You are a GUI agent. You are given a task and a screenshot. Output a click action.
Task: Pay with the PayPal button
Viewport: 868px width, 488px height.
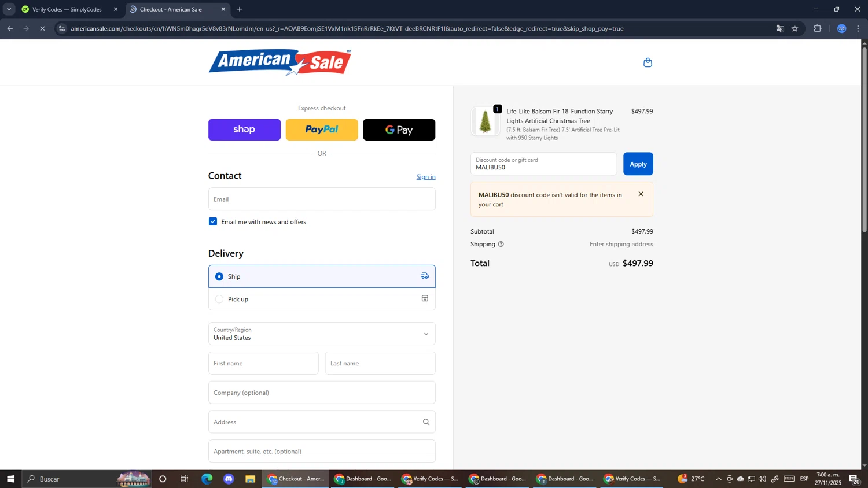(x=322, y=130)
